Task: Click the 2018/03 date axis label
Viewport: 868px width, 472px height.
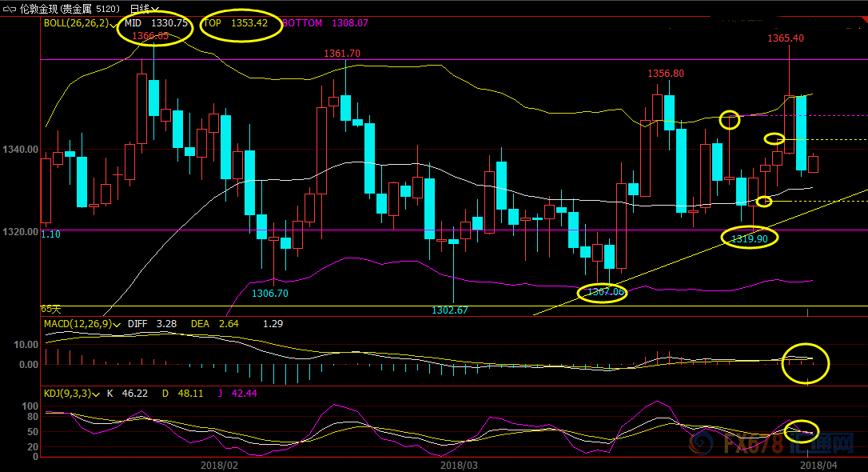Action: click(x=459, y=466)
